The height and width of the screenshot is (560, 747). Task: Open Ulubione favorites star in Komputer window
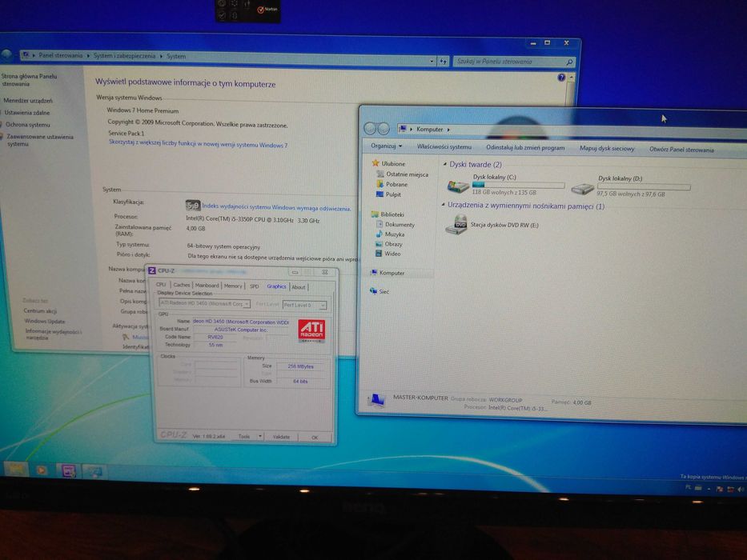(x=375, y=163)
